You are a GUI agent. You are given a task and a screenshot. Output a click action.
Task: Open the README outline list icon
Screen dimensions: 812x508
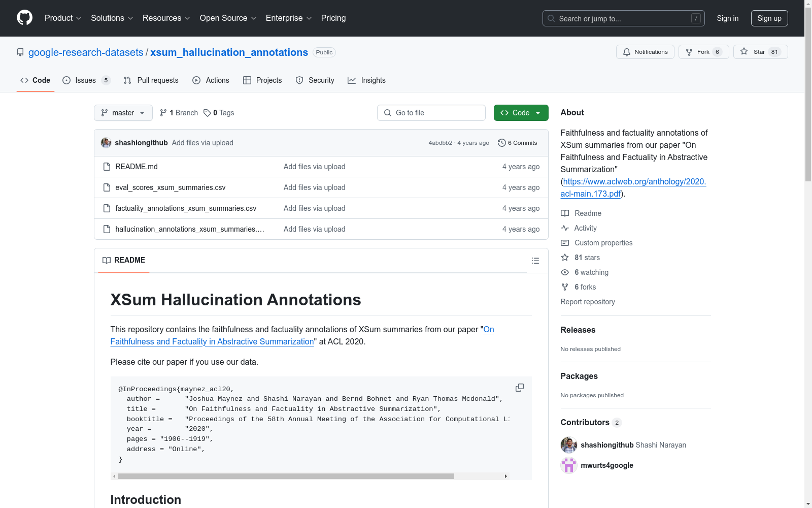click(535, 261)
